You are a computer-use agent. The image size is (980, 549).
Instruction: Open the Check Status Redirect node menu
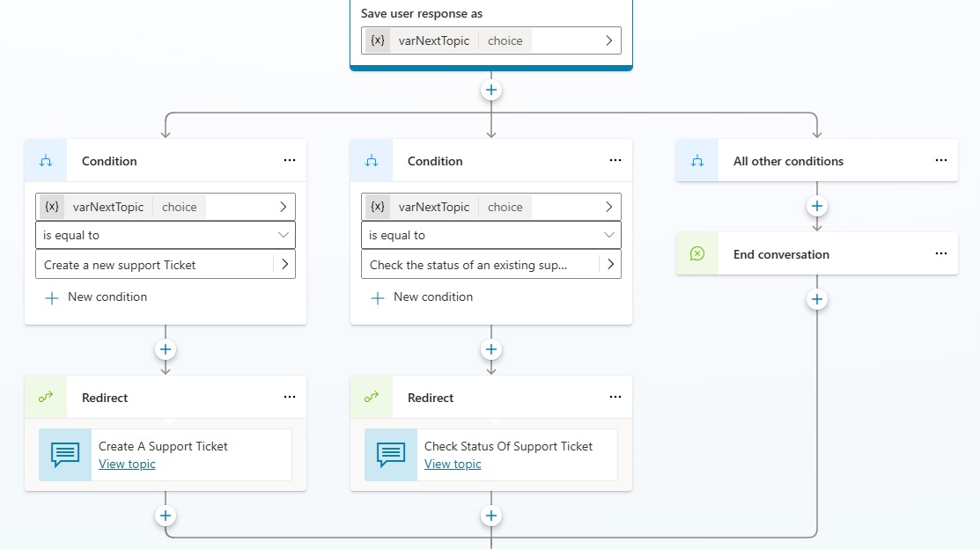(x=615, y=398)
